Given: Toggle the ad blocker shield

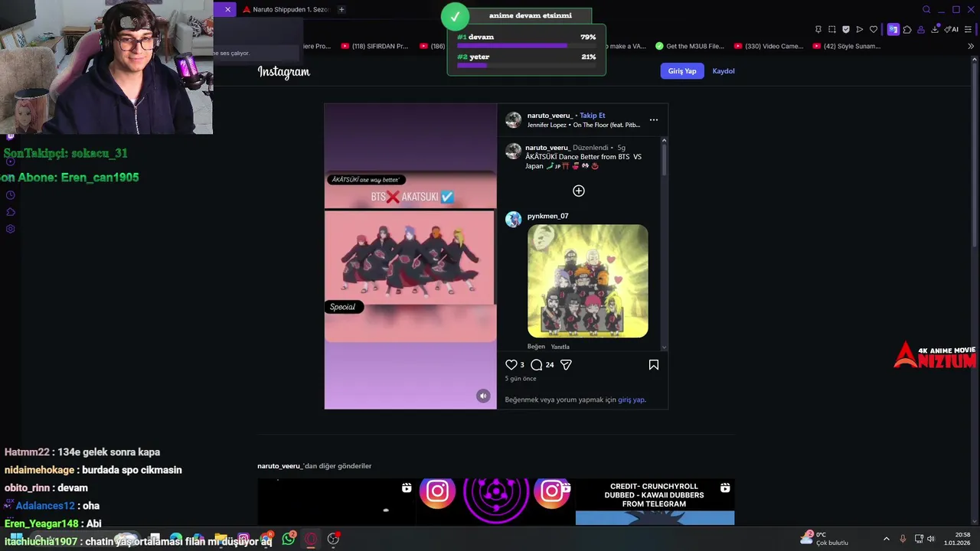Looking at the screenshot, I should (846, 30).
